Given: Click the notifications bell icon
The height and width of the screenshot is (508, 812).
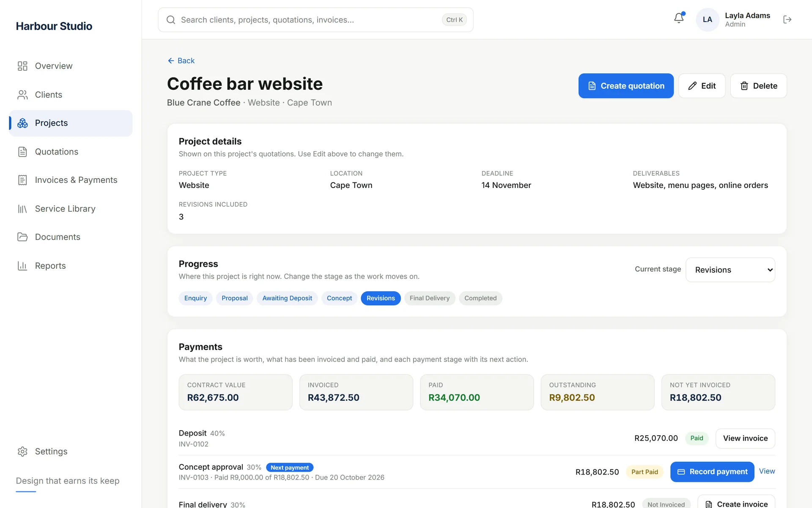Looking at the screenshot, I should (679, 18).
